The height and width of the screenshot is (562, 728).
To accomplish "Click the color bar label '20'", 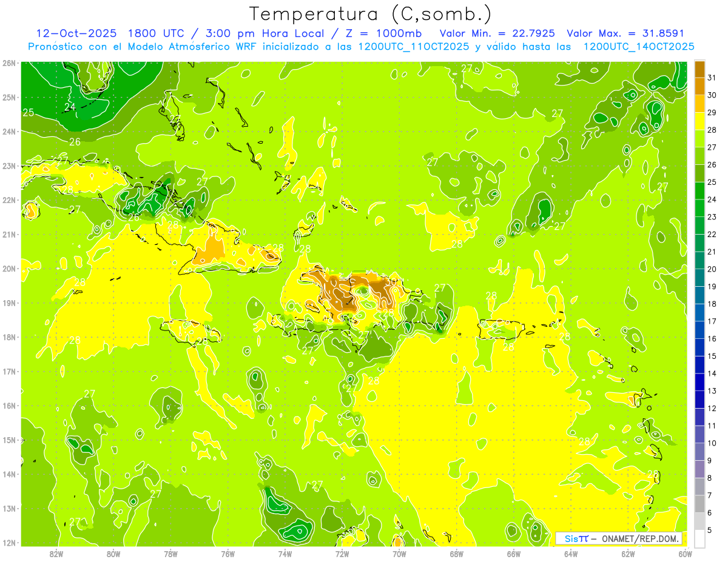I will tap(712, 269).
